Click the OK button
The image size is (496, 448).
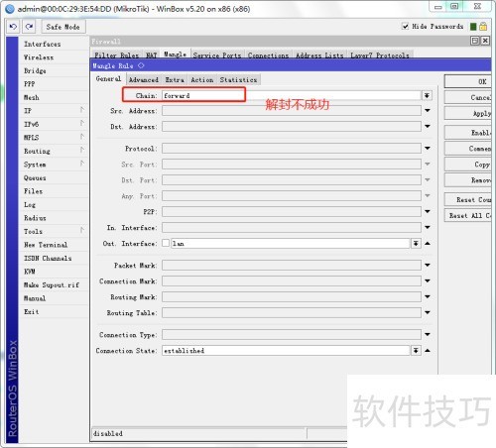(468, 81)
